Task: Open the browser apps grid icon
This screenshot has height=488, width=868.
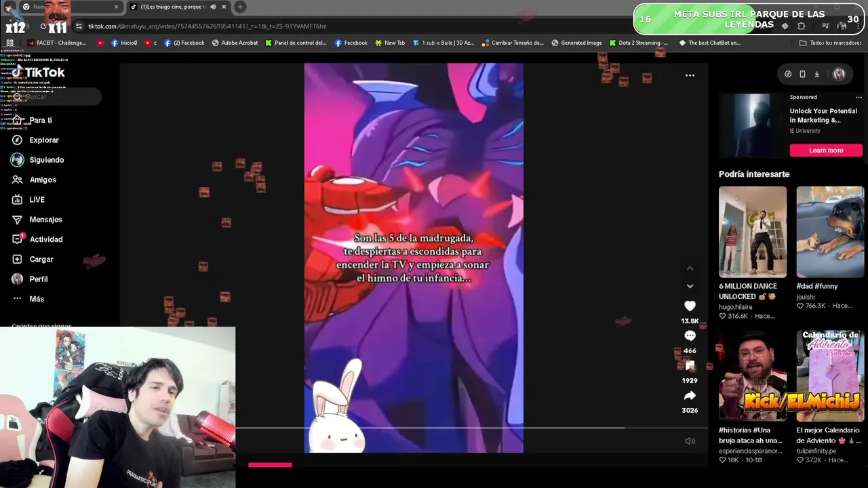Action: 9,43
